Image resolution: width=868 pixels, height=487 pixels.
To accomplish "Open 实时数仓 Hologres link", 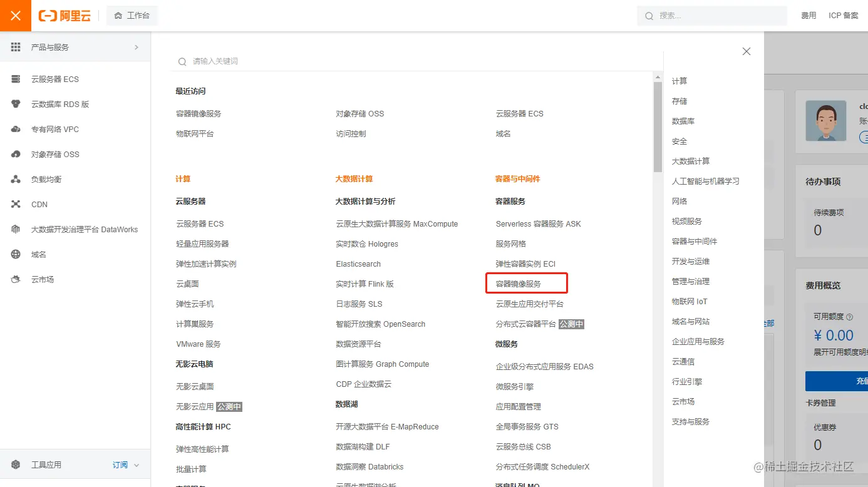I will click(367, 244).
